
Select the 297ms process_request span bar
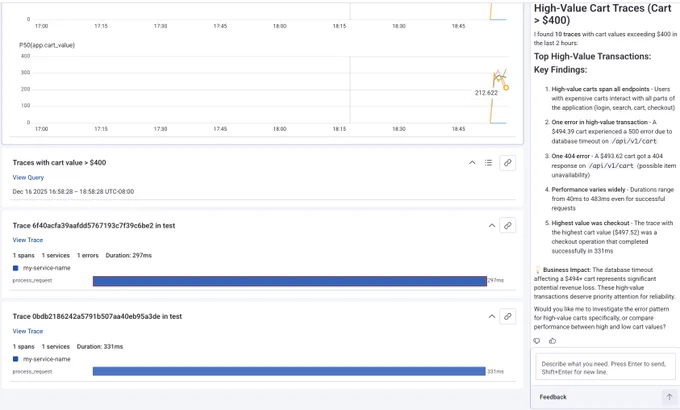pos(290,281)
